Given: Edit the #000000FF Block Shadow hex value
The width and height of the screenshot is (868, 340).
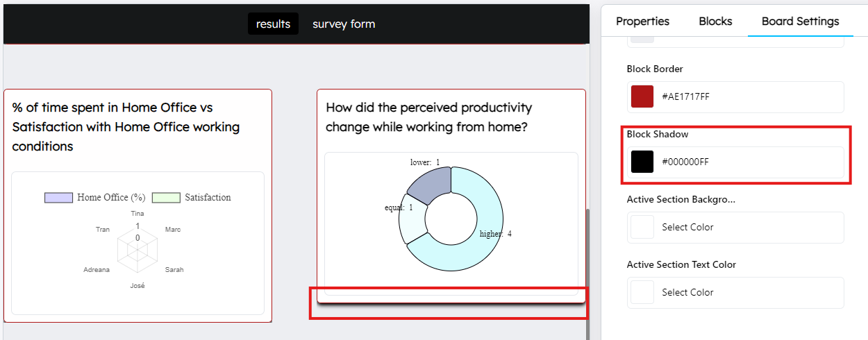Looking at the screenshot, I should coord(685,162).
